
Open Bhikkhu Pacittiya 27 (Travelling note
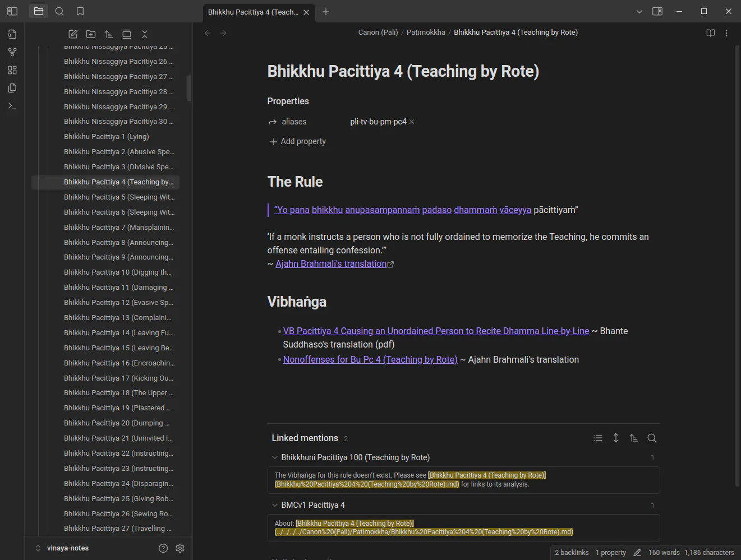coord(105,529)
